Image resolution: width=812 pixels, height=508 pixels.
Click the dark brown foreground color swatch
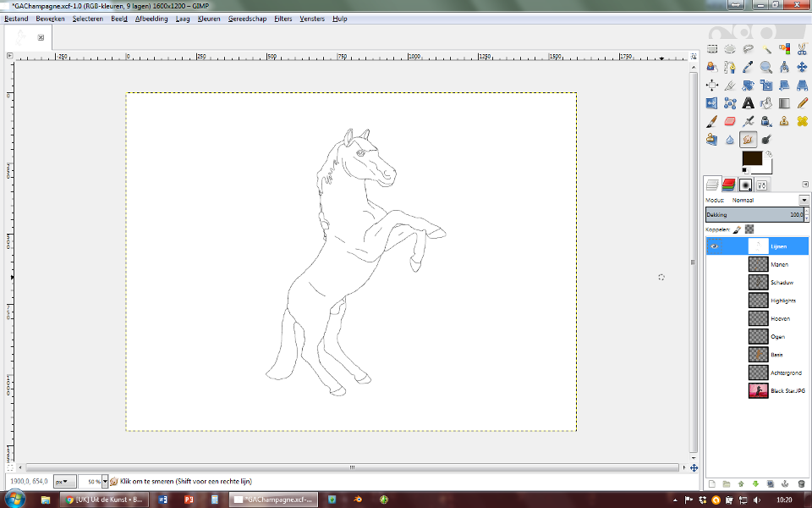[x=751, y=158]
